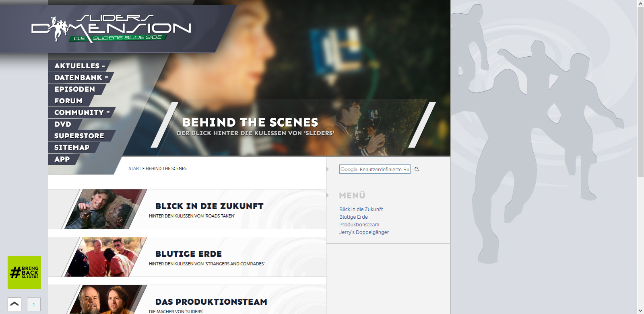The image size is (644, 314).
Task: Click the arrow beside the search box
Action: [328, 169]
